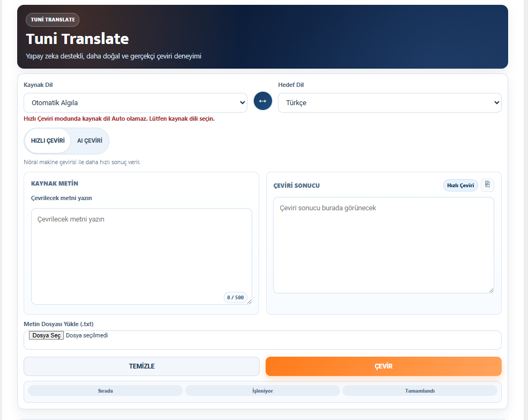This screenshot has height=420, width=528.
Task: Click the Dosya Seç file button
Action: coord(46,335)
